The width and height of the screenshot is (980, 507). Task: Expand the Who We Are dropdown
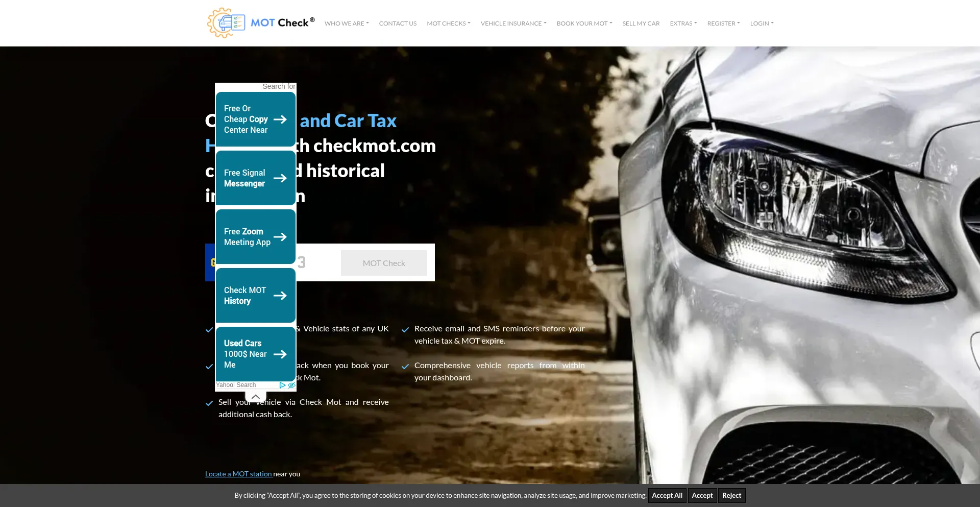[346, 23]
